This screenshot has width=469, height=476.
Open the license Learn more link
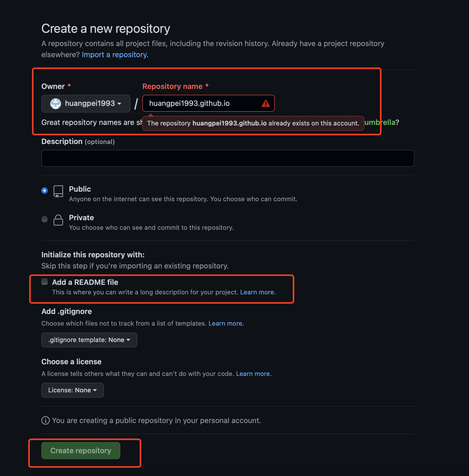point(254,374)
